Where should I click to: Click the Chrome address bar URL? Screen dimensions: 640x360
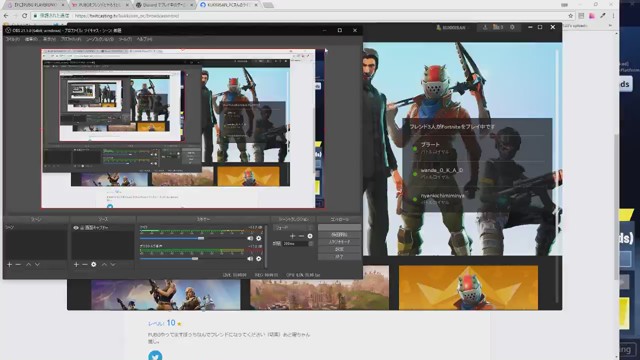click(127, 16)
